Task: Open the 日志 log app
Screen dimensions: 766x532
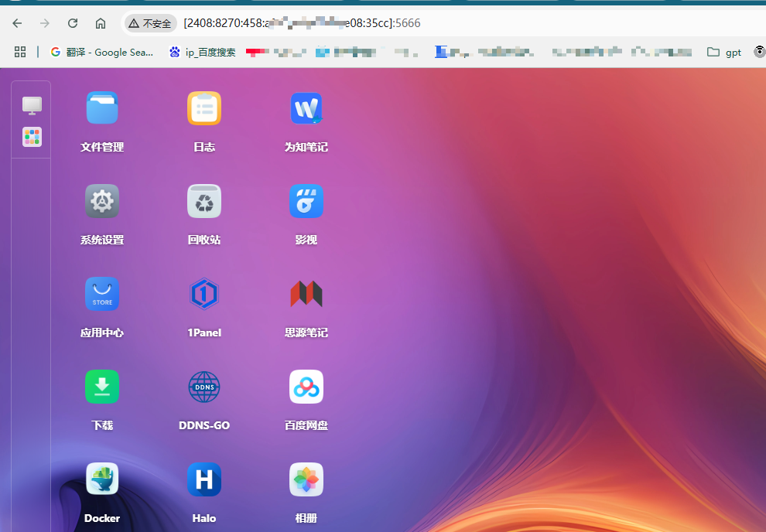Action: [204, 107]
